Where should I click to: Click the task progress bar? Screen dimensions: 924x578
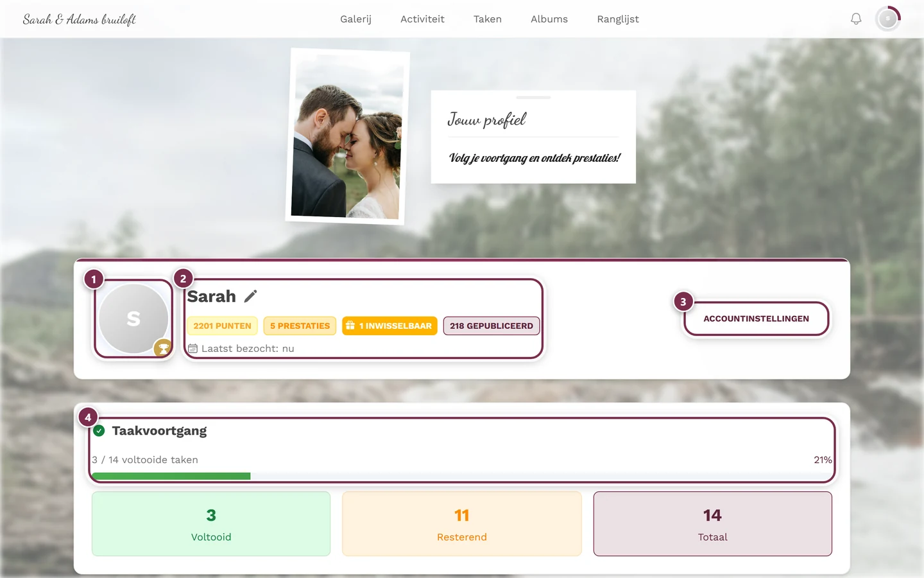tap(462, 476)
